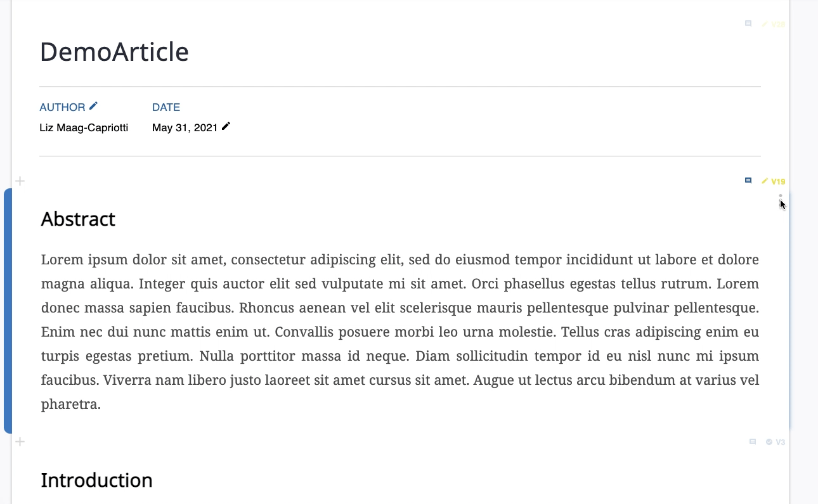Viewport: 818px width, 504px height.
Task: Open comments for the Abstract section
Action: point(748,181)
